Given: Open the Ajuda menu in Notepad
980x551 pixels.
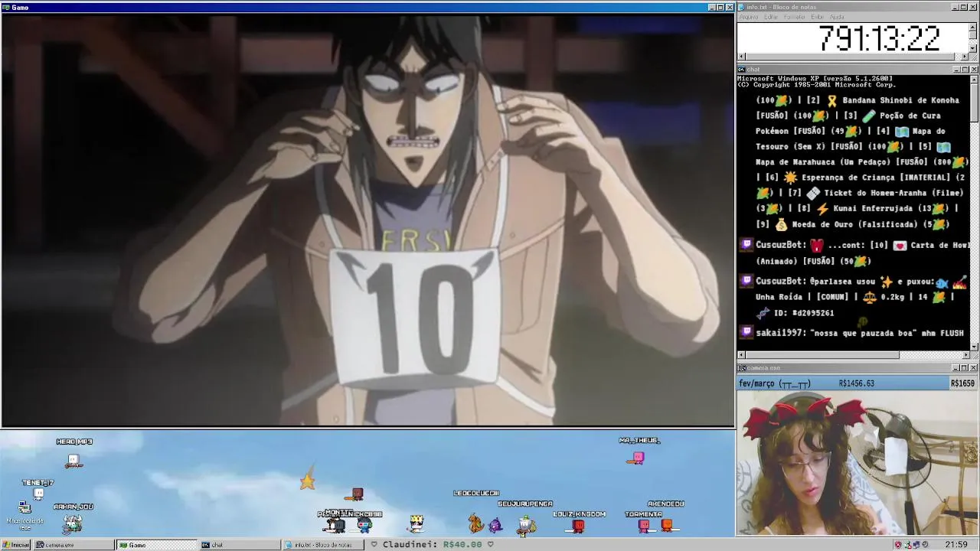Looking at the screenshot, I should pos(838,17).
